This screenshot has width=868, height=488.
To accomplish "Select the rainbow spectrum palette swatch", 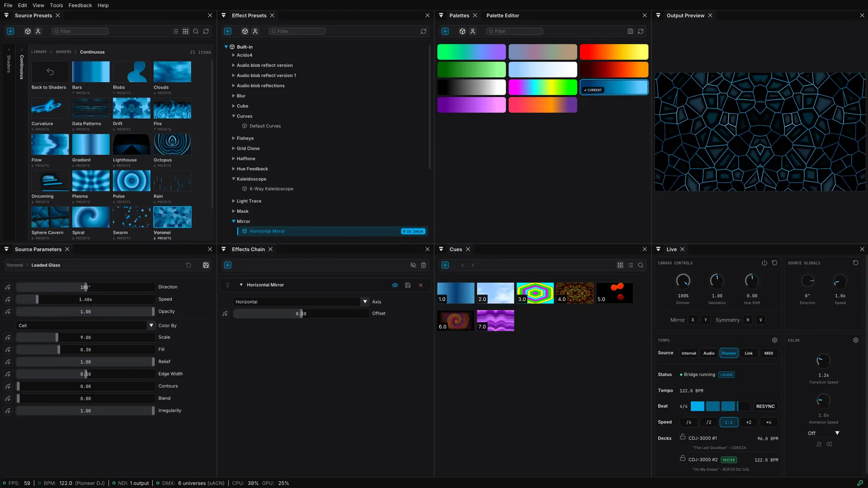I will [542, 87].
